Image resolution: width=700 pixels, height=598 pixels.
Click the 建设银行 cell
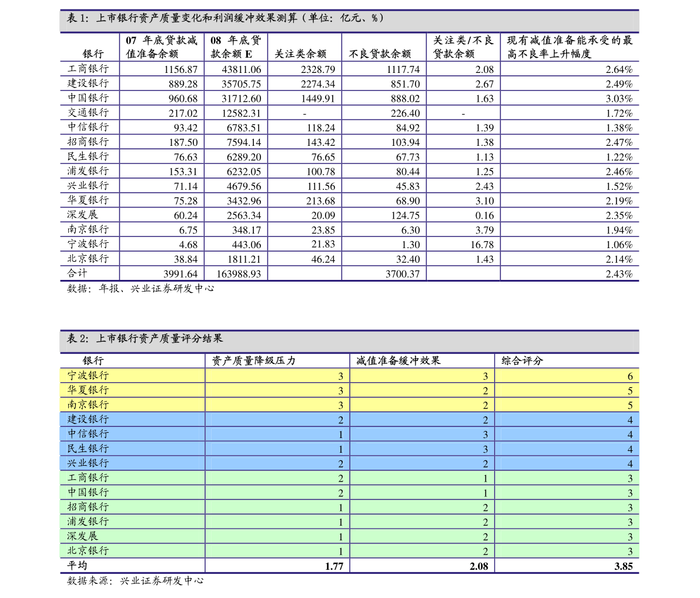(88, 420)
